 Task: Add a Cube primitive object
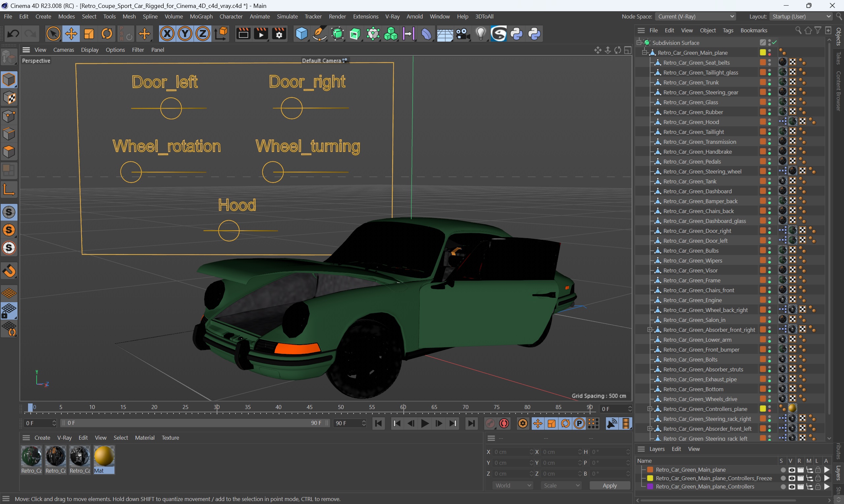301,34
